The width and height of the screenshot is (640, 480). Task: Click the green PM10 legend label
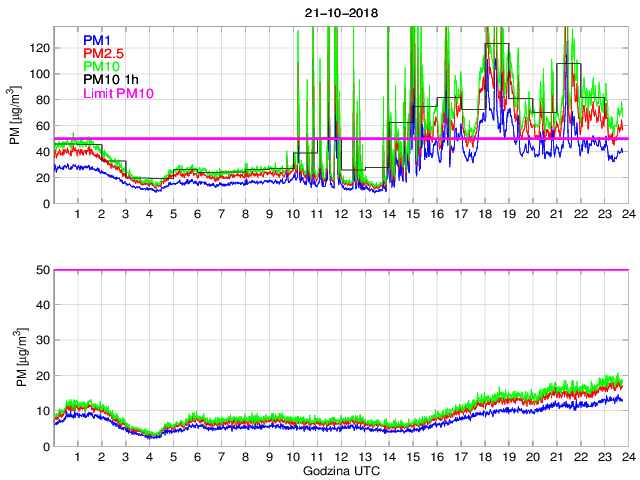[100, 67]
